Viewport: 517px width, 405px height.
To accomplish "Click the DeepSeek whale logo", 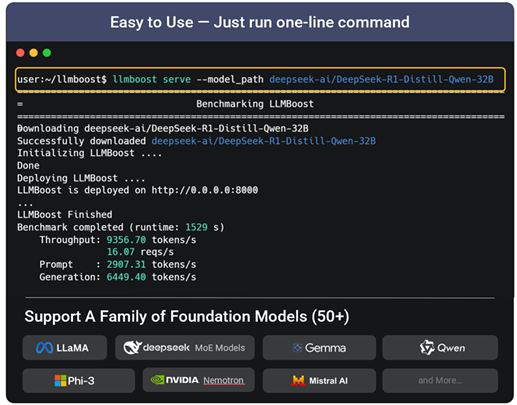I will pyautogui.click(x=132, y=347).
